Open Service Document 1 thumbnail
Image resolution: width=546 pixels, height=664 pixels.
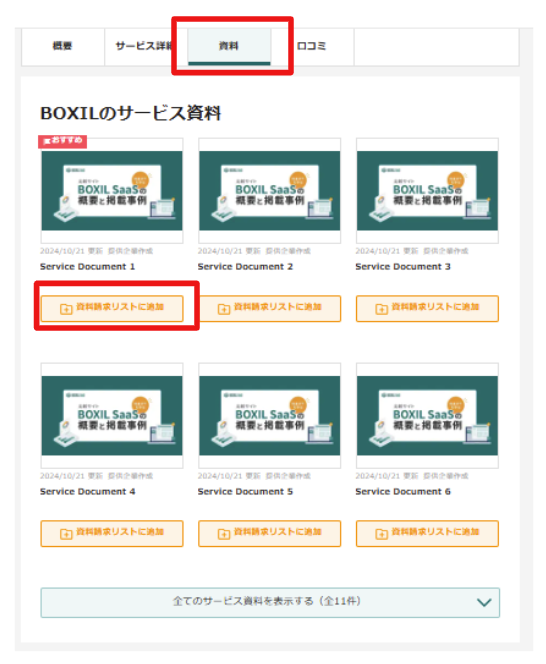pos(112,191)
